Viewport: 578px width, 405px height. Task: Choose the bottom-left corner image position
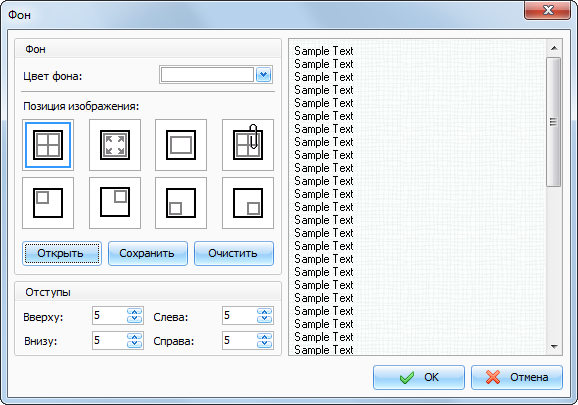tap(181, 203)
